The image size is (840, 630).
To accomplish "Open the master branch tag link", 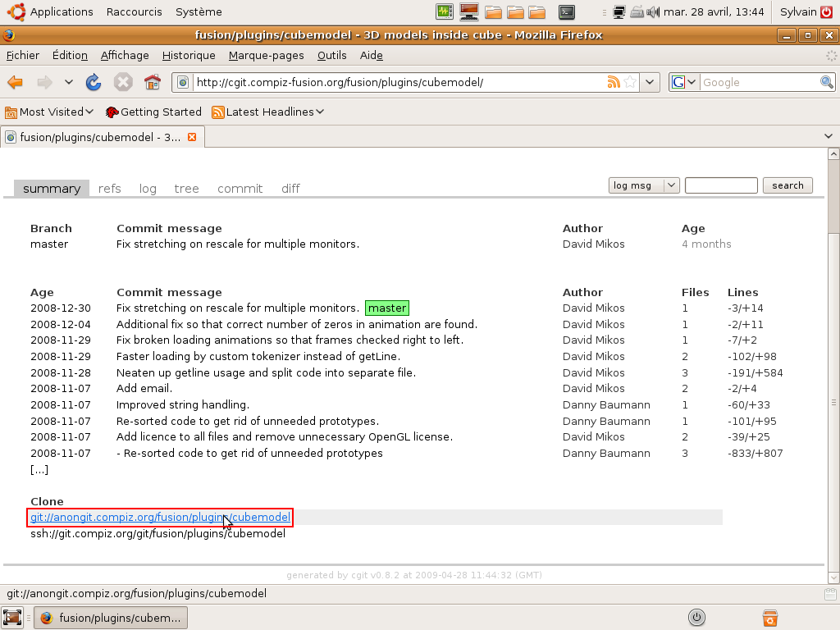I will click(x=386, y=308).
